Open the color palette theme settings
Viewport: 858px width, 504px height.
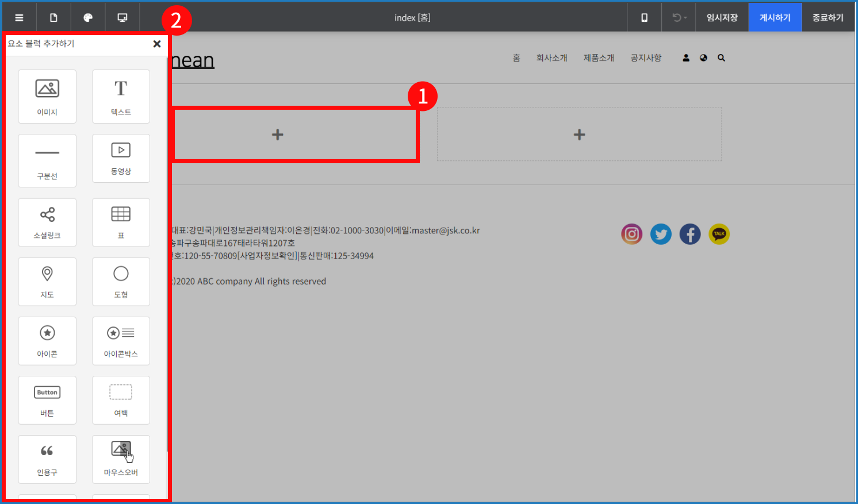pyautogui.click(x=88, y=18)
